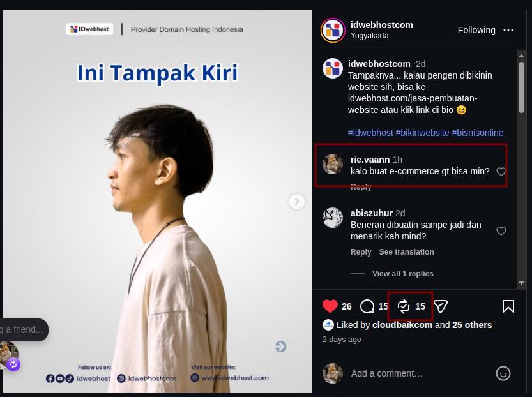The width and height of the screenshot is (532, 397).
Task: Click See translation under abiszuhur comment
Action: coord(406,252)
